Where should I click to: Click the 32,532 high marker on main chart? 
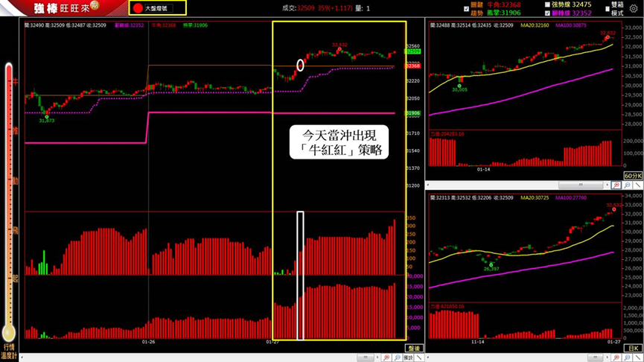(339, 45)
